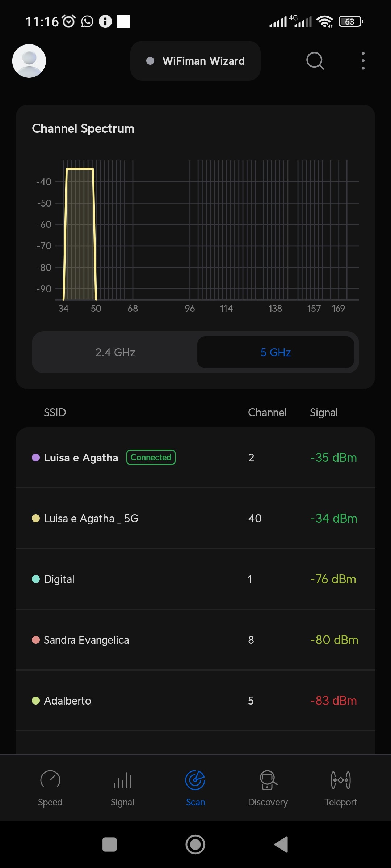Open the Digital network entry
This screenshot has height=868, width=391.
195,579
